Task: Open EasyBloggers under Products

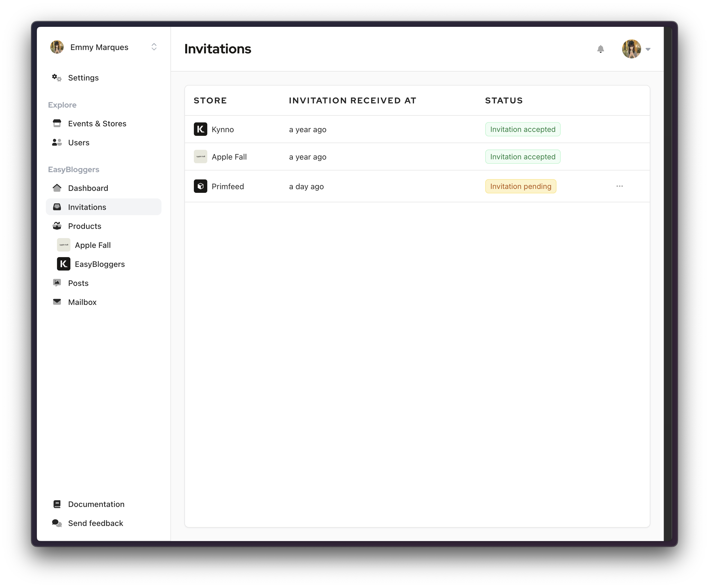Action: pos(100,264)
